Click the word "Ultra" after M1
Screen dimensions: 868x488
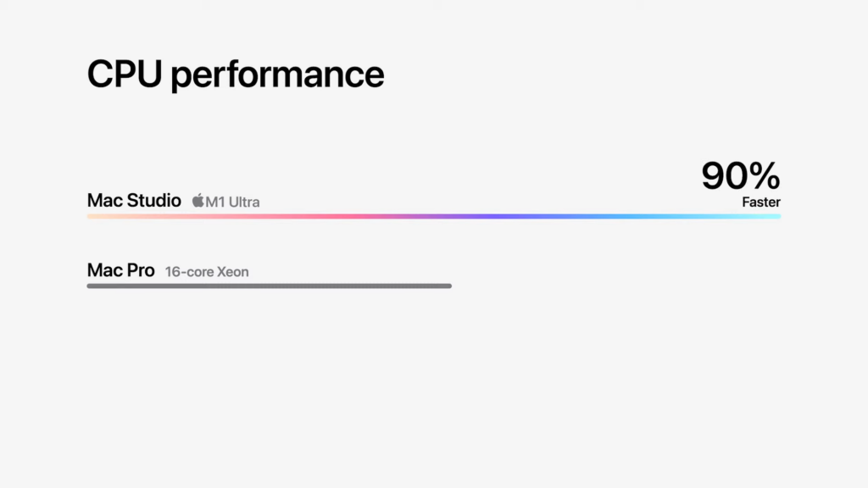pos(242,202)
